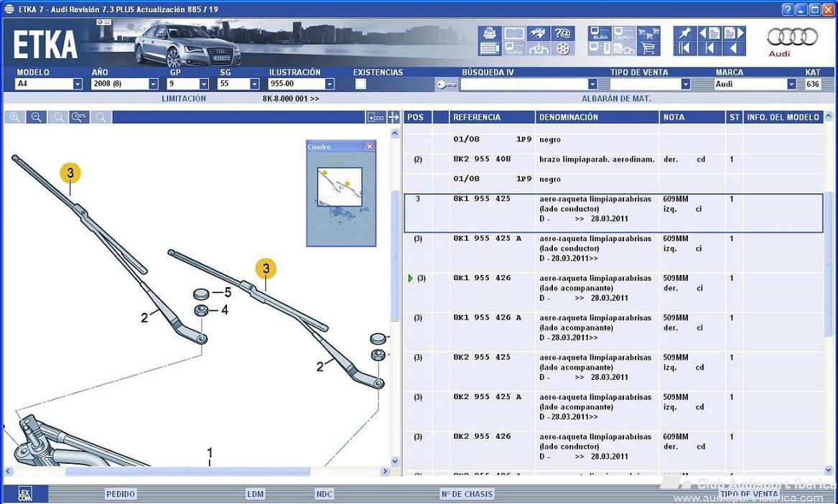The height and width of the screenshot is (504, 838).
Task: Reset illustration zoom to 100%
Action: click(79, 117)
